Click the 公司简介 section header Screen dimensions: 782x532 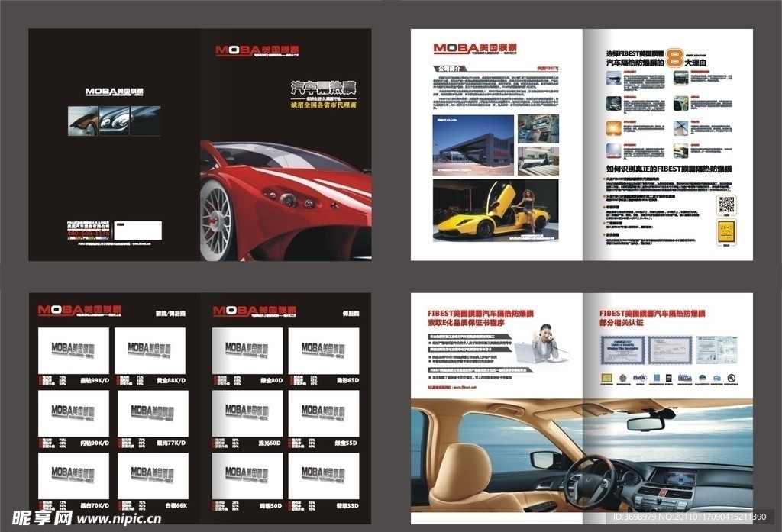449,68
